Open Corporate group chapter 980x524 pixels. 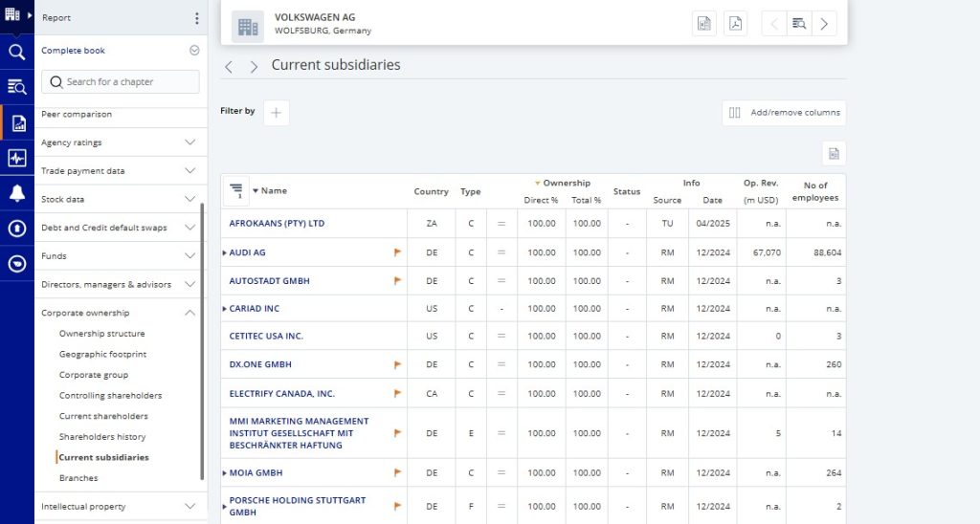click(94, 375)
